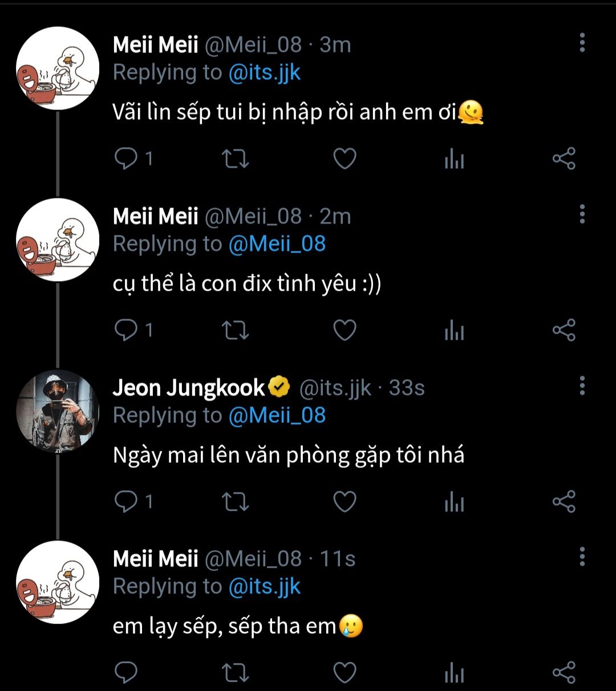This screenshot has width=616, height=691.
Task: Reply to the 'em lạy sếp' tweet
Action: click(125, 673)
